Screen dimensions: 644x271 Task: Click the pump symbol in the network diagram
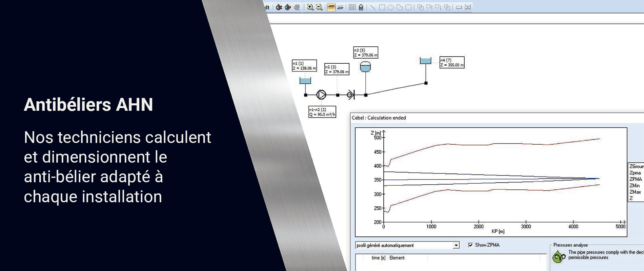click(x=321, y=95)
